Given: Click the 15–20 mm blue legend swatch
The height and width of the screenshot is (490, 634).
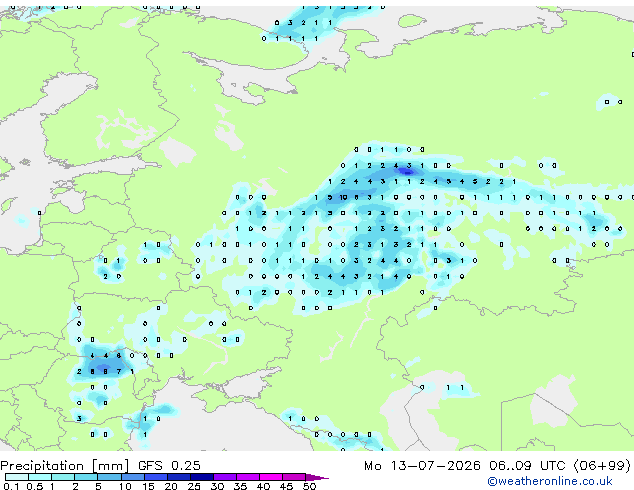Looking at the screenshot, I should tap(156, 477).
